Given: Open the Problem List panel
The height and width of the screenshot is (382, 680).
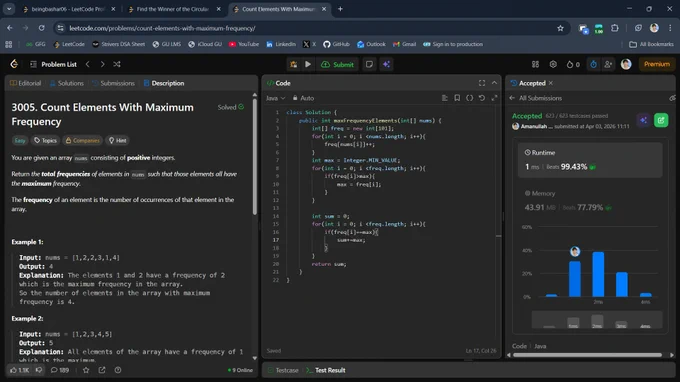Looking at the screenshot, I should pyautogui.click(x=53, y=64).
